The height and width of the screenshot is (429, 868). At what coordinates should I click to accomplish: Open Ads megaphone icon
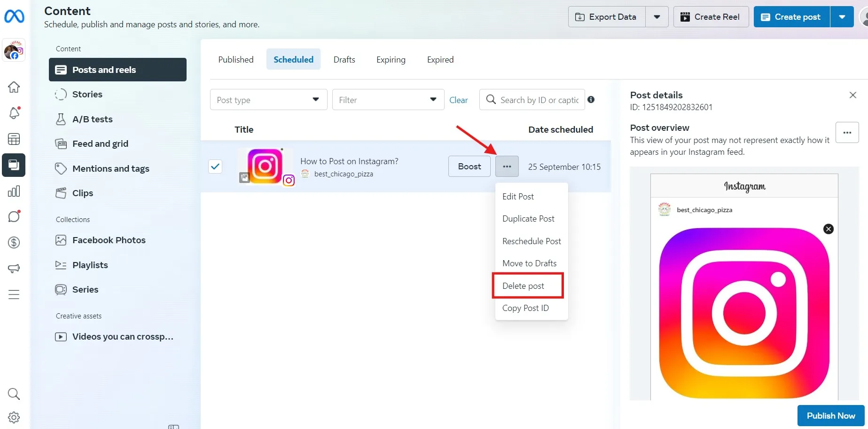coord(14,269)
